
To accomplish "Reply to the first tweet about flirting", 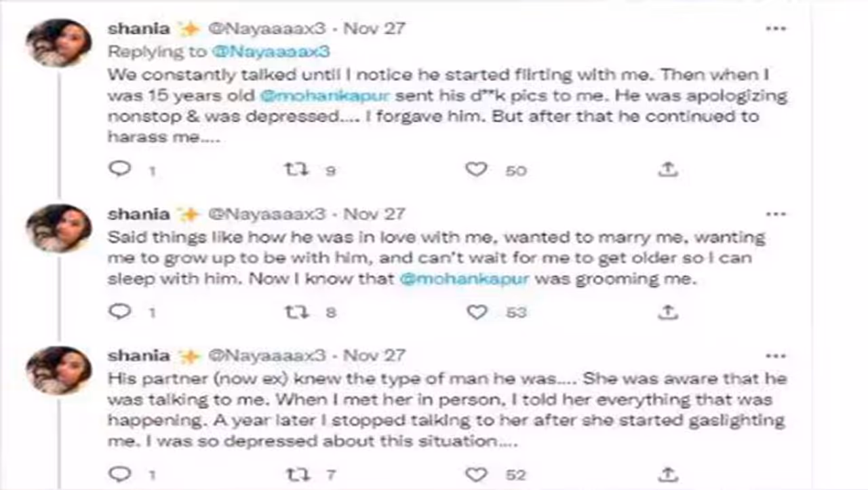I will pyautogui.click(x=120, y=168).
